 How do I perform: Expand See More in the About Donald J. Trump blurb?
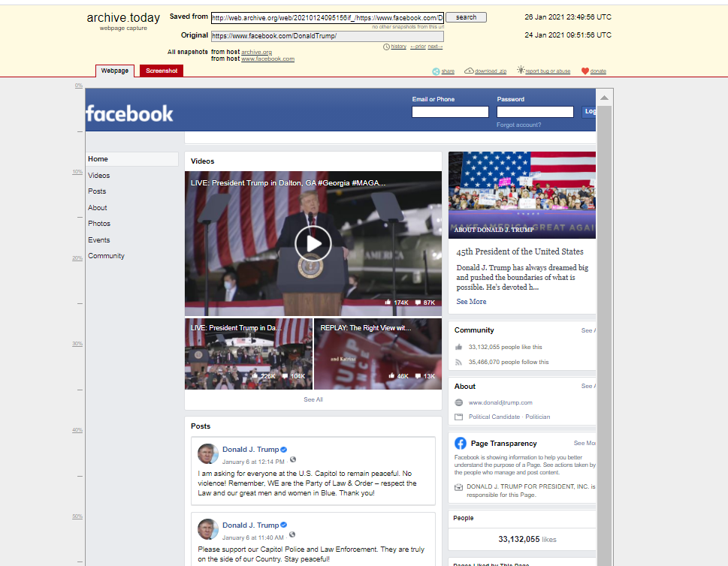pos(471,301)
